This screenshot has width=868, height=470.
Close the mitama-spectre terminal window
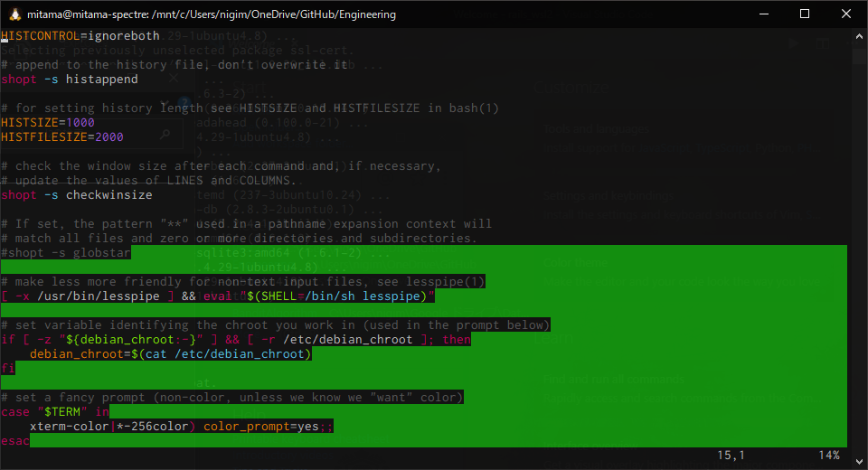point(846,14)
